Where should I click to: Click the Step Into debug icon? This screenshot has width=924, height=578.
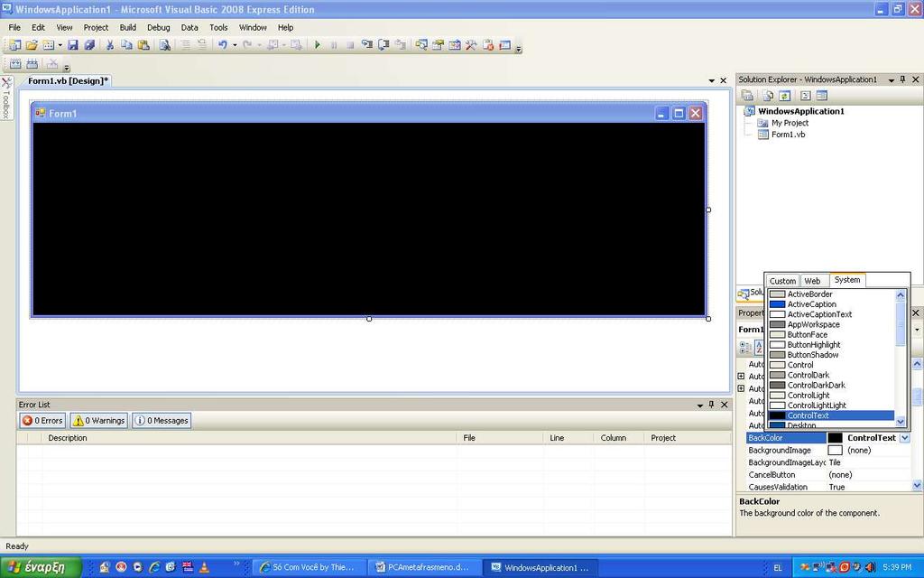[366, 45]
